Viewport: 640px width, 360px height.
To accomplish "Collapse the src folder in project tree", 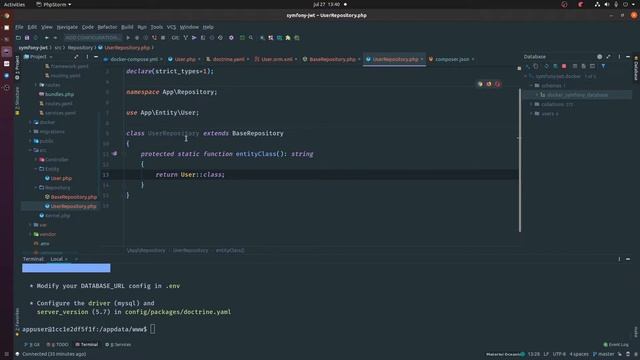I will point(31,150).
